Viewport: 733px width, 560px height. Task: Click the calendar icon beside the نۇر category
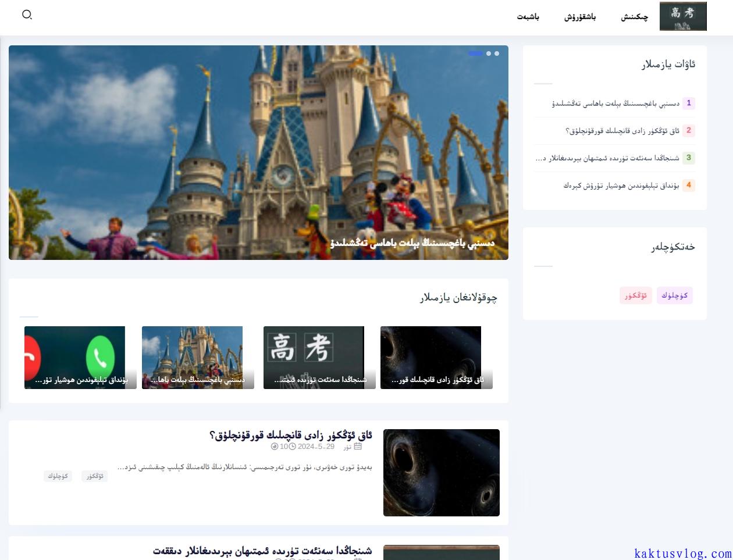(358, 447)
